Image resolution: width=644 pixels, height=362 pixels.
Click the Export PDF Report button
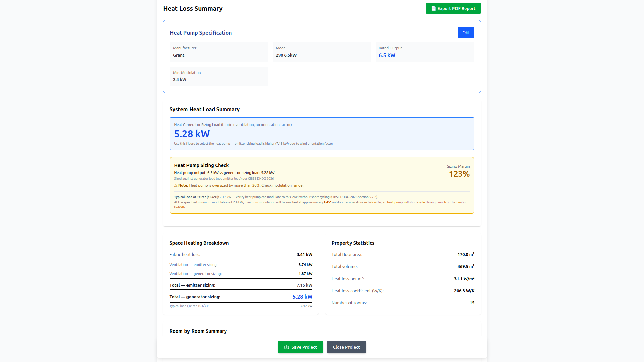453,8
